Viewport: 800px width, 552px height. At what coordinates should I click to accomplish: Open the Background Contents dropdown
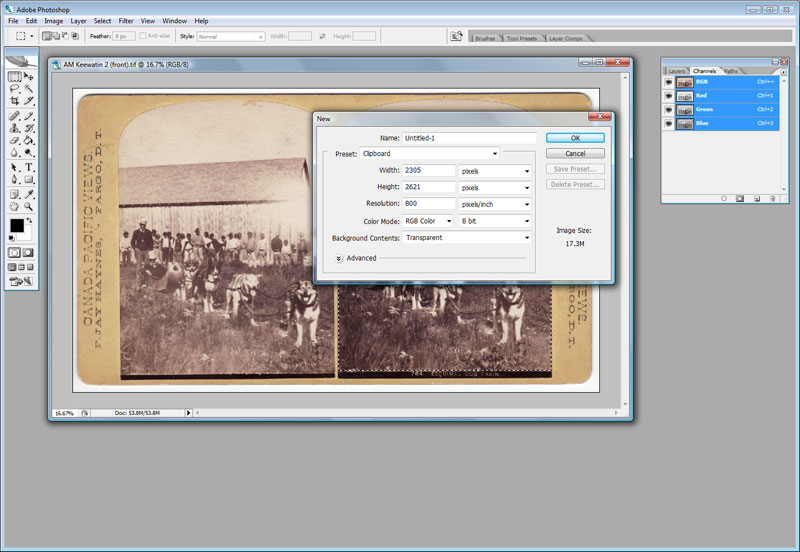point(466,238)
